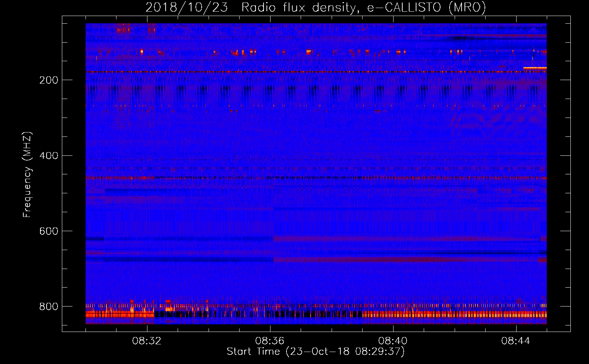The width and height of the screenshot is (589, 364).
Task: Click the "Frequency (MHZ)" axis label
Action: (x=27, y=175)
